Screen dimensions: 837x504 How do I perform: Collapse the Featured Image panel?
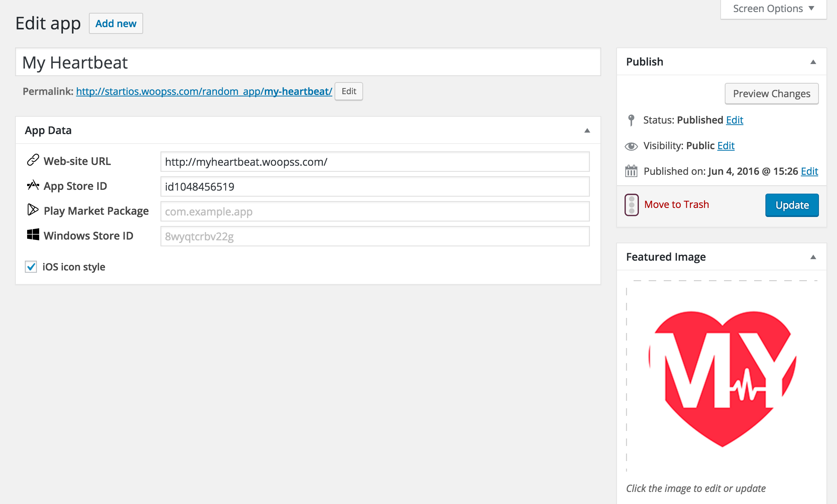[x=813, y=257]
